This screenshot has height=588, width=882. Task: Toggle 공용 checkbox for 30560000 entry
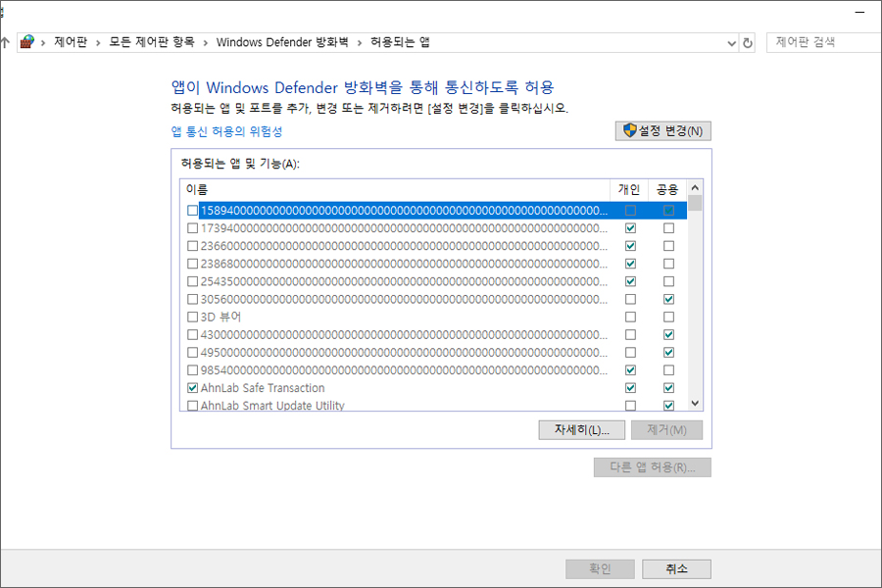coord(668,299)
